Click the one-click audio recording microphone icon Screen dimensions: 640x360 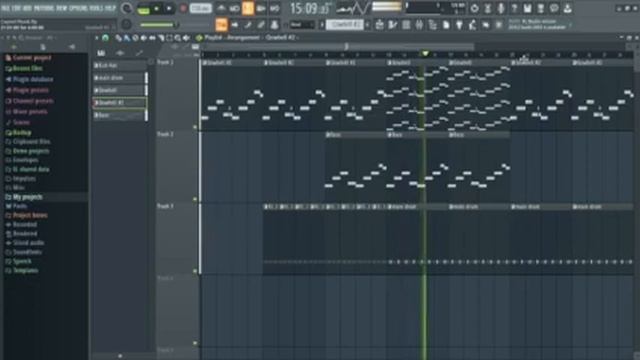pyautogui.click(x=501, y=8)
